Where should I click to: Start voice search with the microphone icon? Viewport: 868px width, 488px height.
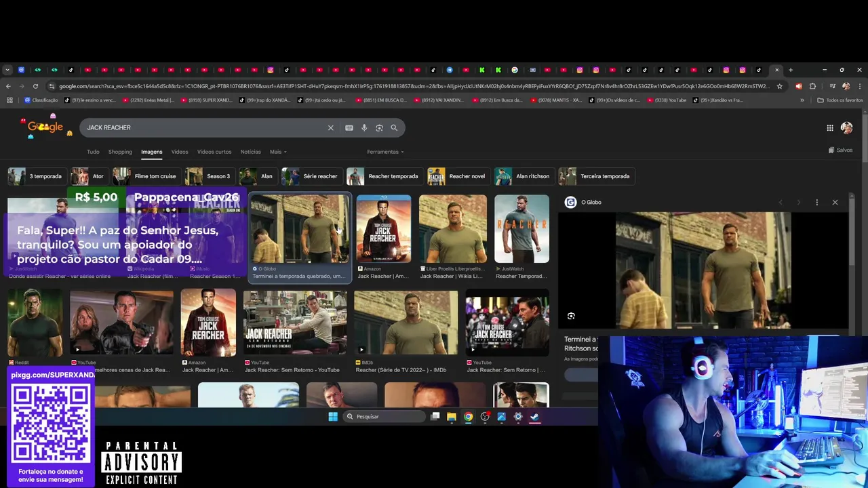pyautogui.click(x=364, y=127)
